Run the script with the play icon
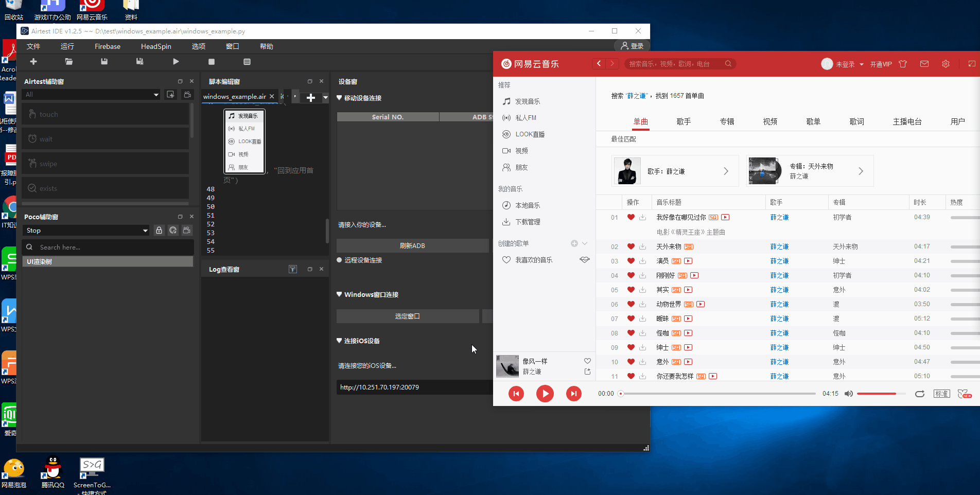 point(176,62)
